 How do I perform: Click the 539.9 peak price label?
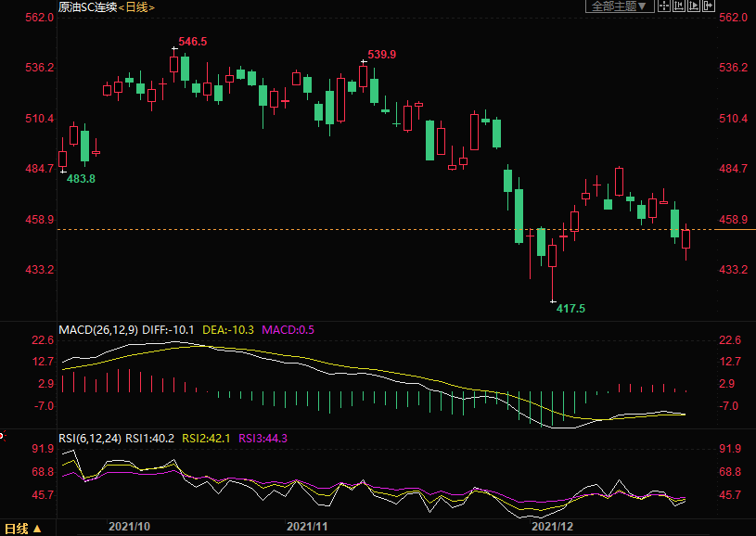pos(381,55)
